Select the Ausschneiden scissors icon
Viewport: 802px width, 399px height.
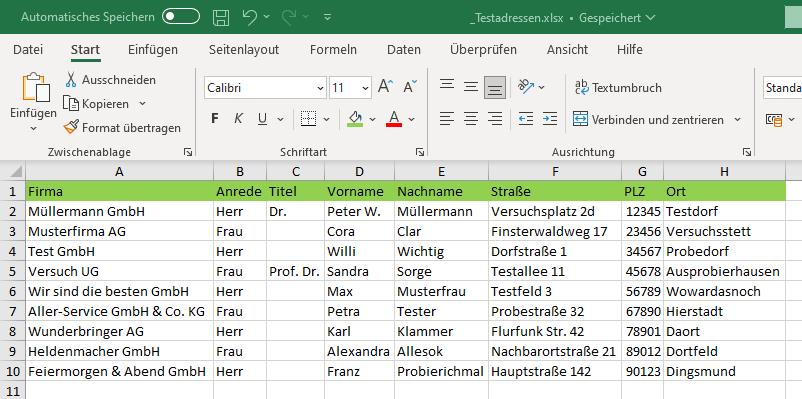(x=71, y=80)
